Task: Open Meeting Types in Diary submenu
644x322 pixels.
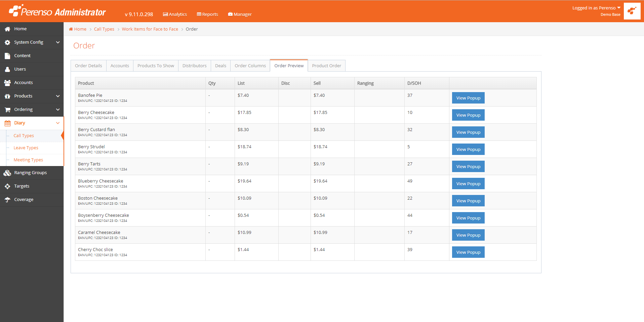Action: pyautogui.click(x=28, y=160)
